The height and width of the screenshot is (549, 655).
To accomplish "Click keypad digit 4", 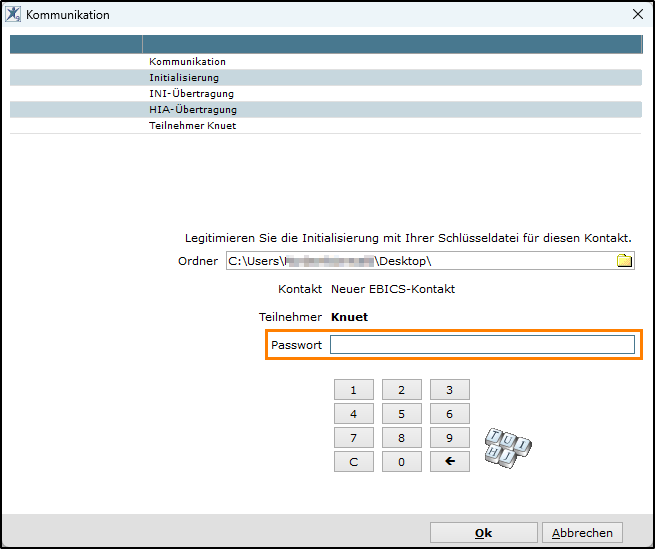I will click(x=354, y=414).
